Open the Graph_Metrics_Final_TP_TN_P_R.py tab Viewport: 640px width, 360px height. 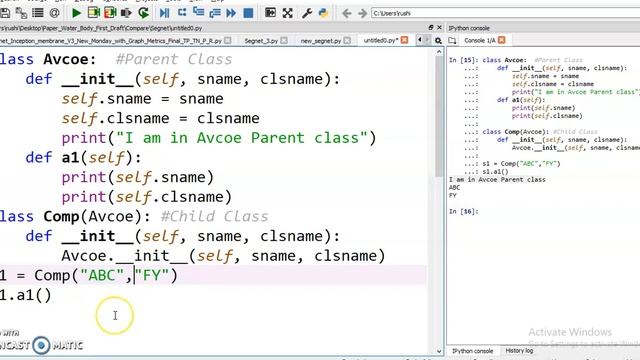pyautogui.click(x=111, y=41)
